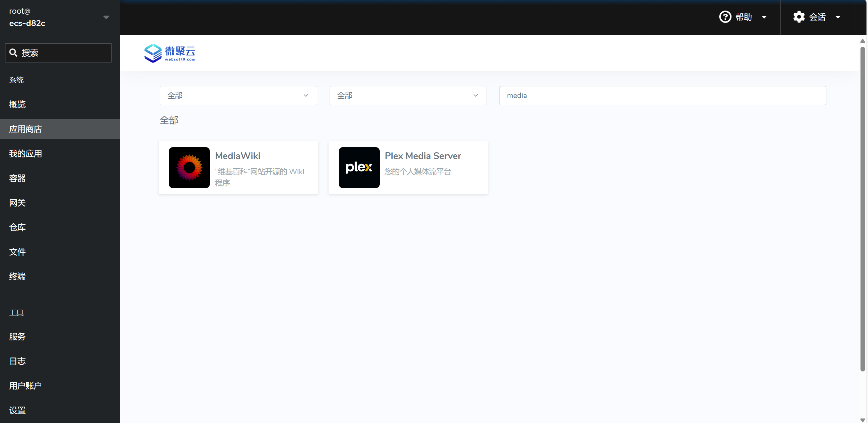The width and height of the screenshot is (868, 423).
Task: Expand the 会话 session menu arrow
Action: point(838,17)
